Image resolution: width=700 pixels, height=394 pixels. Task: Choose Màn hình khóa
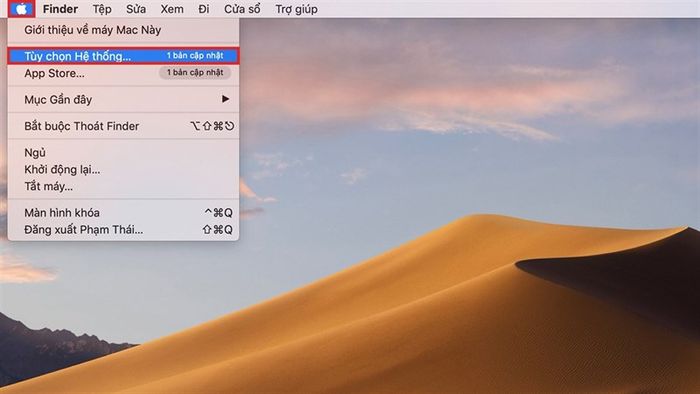click(x=123, y=213)
